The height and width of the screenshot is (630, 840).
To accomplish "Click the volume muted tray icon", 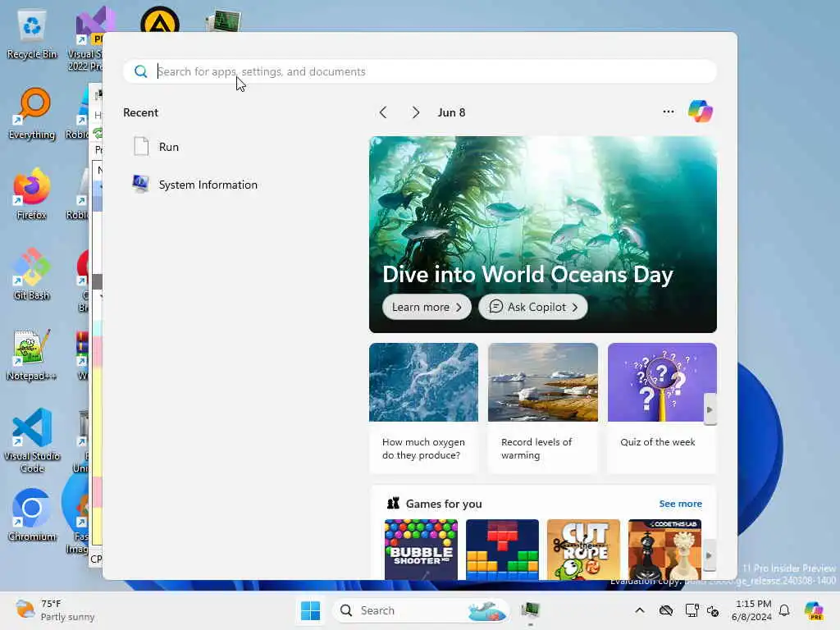I will tap(713, 610).
